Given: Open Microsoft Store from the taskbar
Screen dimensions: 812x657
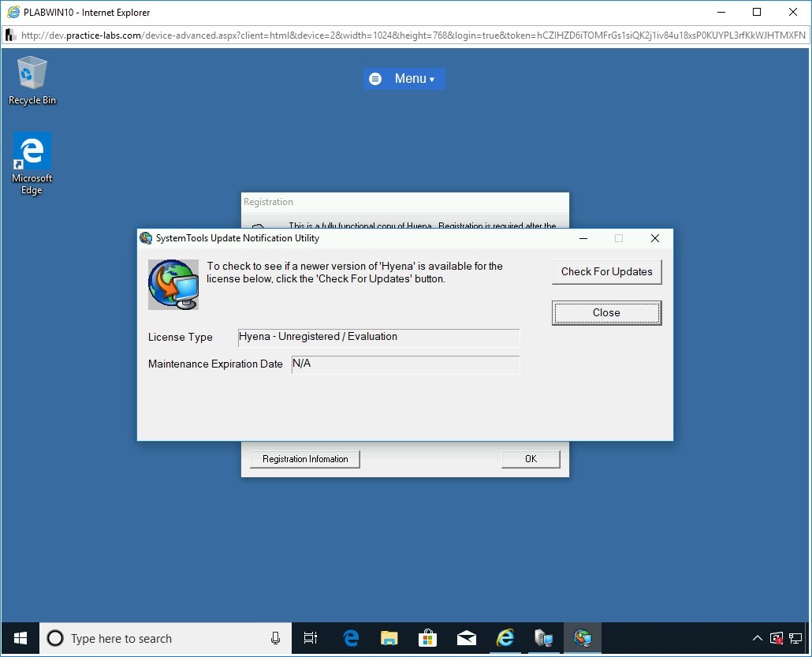Looking at the screenshot, I should point(428,638).
